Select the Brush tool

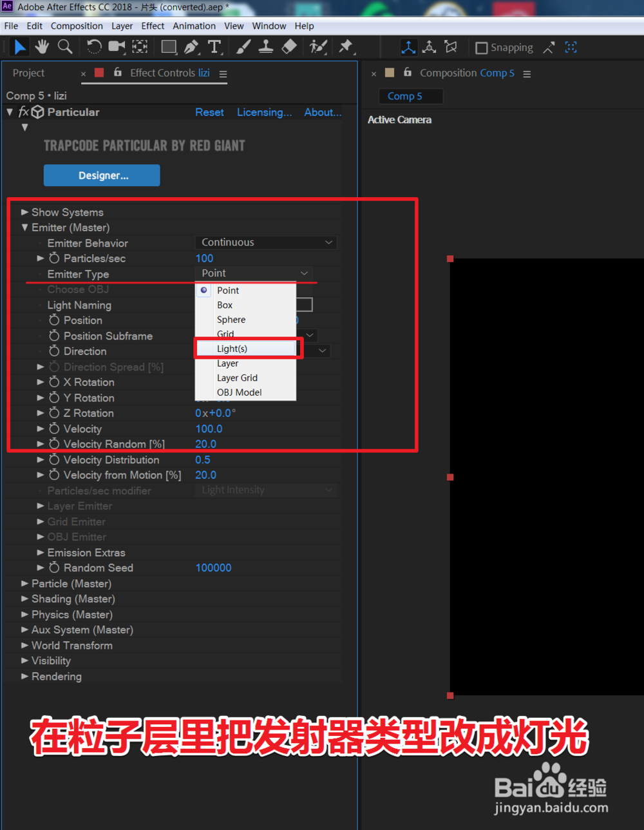point(243,47)
